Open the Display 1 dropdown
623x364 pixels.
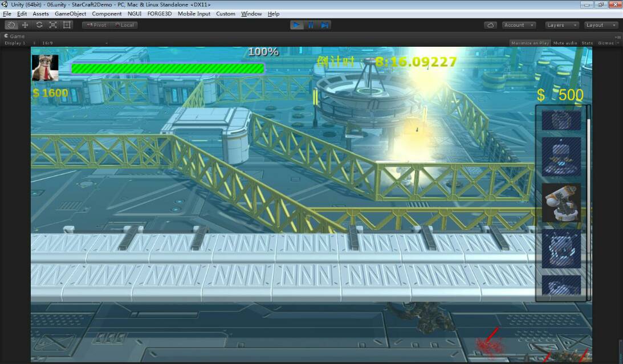click(20, 43)
